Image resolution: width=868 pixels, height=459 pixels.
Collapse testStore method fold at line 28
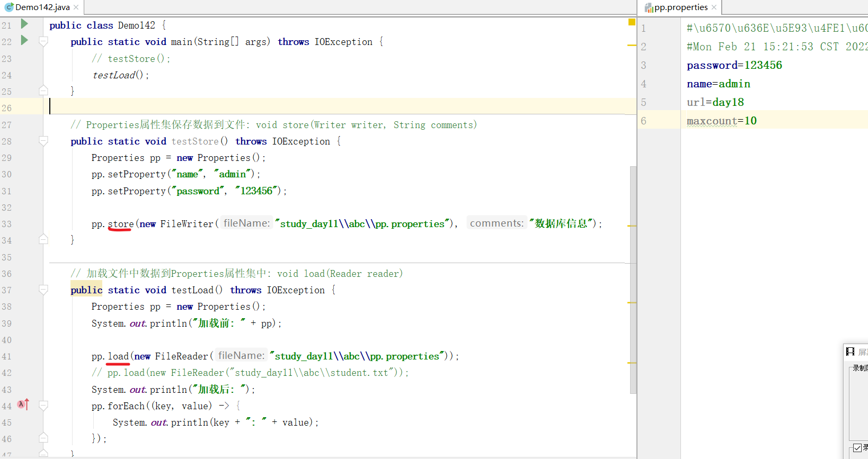43,141
